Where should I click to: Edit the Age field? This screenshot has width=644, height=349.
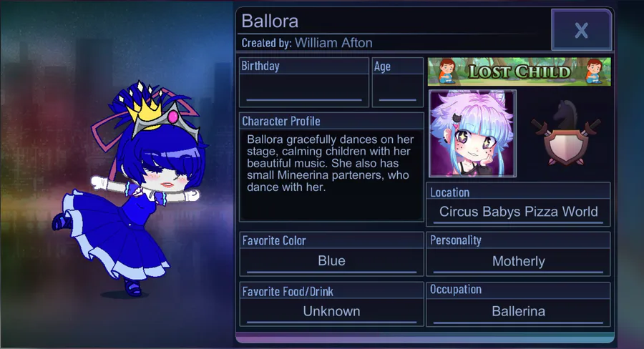click(x=398, y=88)
